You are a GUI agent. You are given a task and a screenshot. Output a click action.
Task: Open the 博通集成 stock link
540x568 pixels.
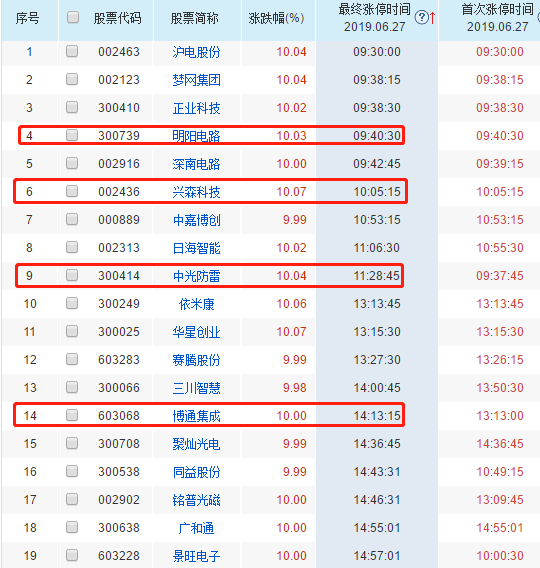(196, 416)
